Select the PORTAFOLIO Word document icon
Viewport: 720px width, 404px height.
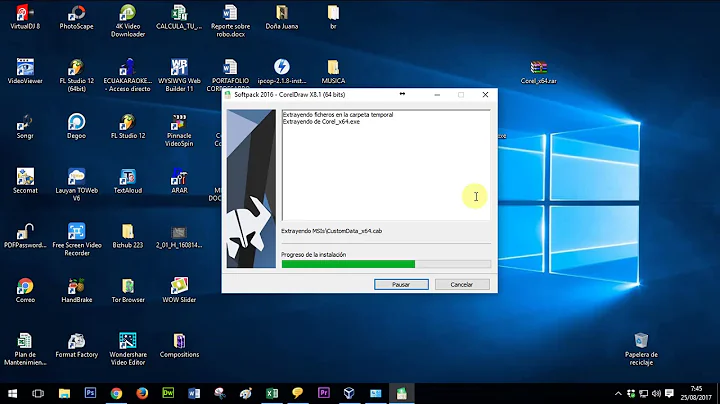(231, 73)
